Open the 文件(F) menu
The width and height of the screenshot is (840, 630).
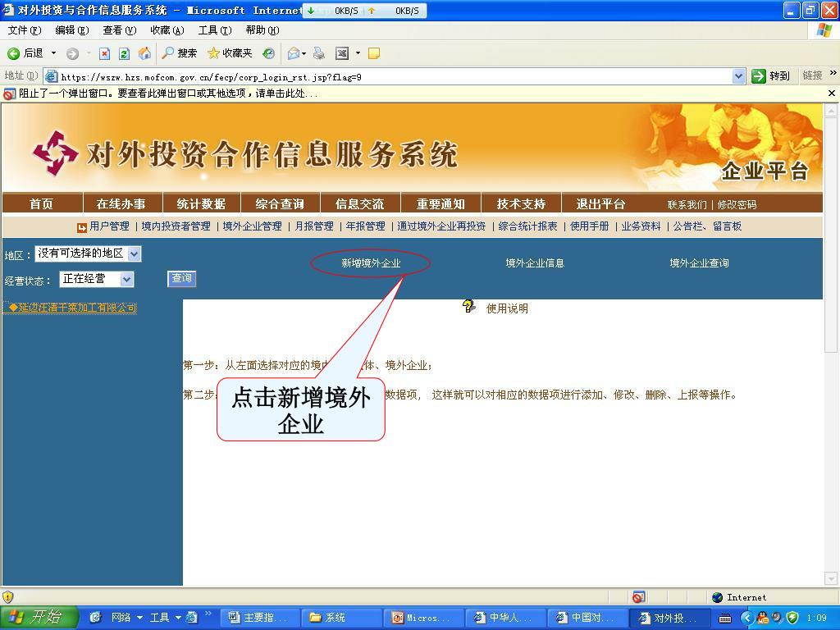point(24,30)
